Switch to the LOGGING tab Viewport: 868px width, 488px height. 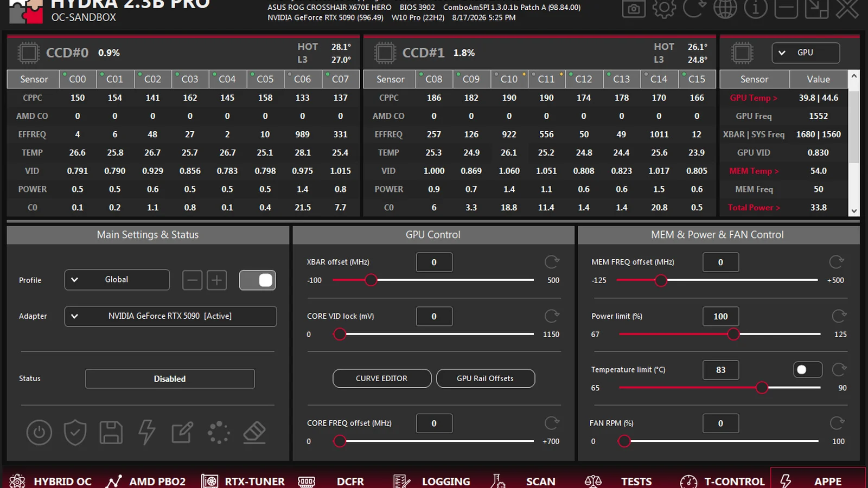(432, 481)
